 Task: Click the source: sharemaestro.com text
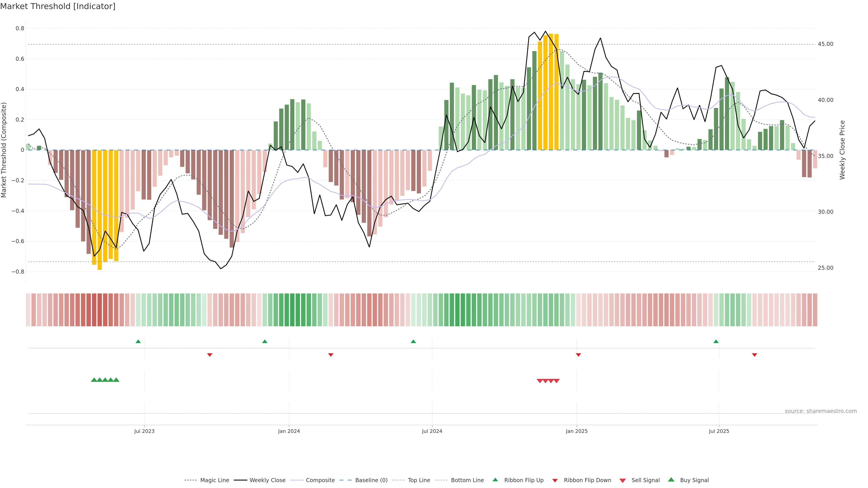821,411
